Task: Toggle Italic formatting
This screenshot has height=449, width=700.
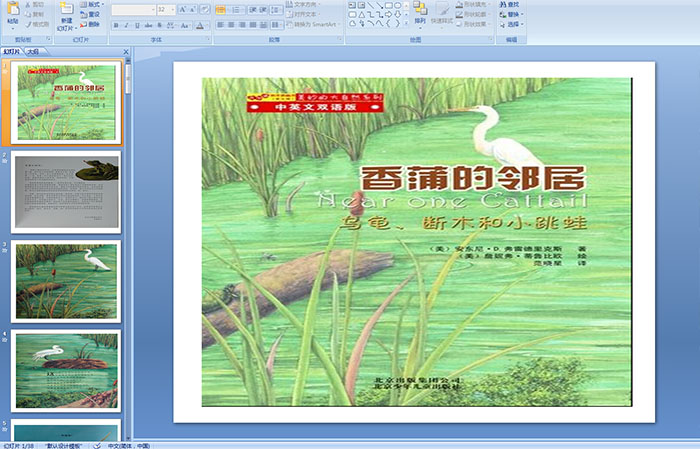Action: pyautogui.click(x=126, y=26)
